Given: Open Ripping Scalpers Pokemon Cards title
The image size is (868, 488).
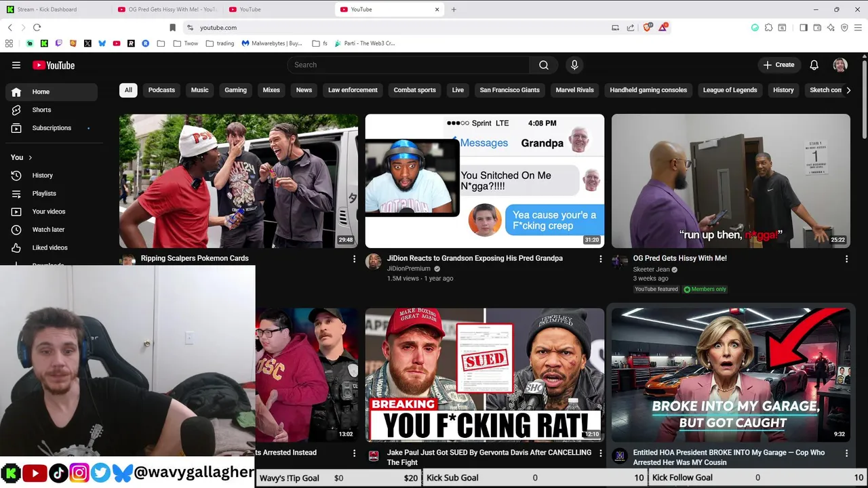Looking at the screenshot, I should 195,258.
